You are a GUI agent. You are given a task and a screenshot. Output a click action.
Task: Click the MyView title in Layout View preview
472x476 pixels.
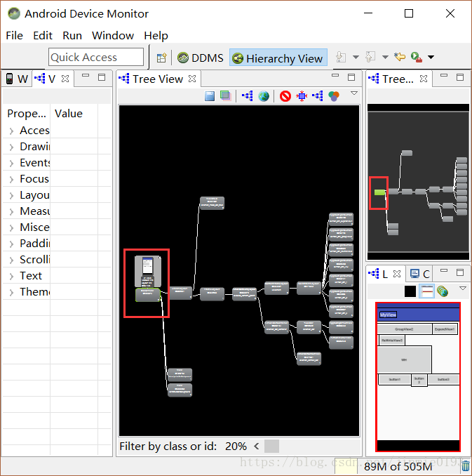[x=388, y=315]
